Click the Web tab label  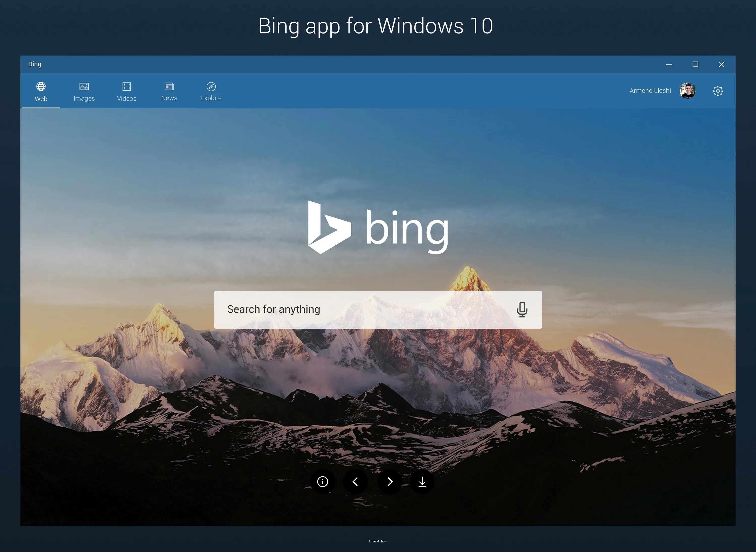41,98
